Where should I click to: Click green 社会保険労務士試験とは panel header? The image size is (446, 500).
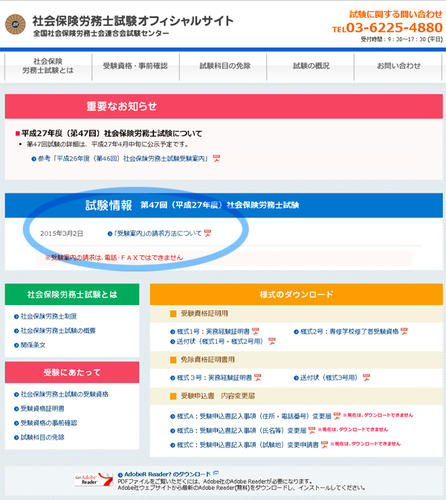[72, 294]
